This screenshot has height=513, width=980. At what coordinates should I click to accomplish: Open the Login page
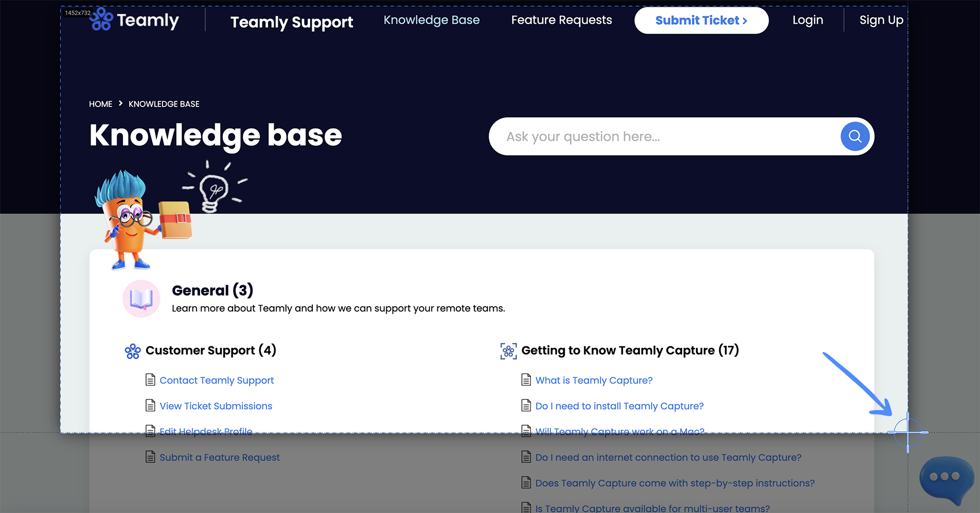[808, 20]
